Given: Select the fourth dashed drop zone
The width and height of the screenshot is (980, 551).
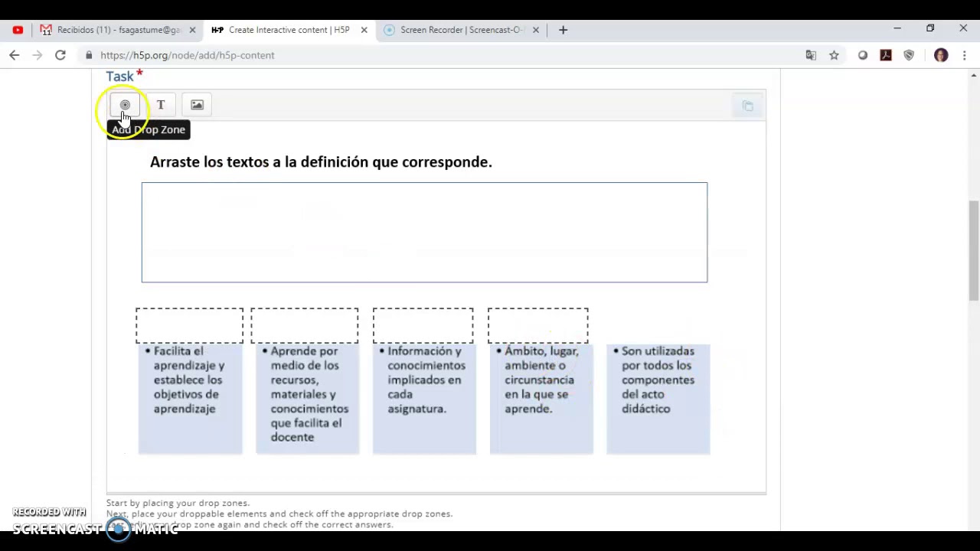Looking at the screenshot, I should (x=537, y=325).
